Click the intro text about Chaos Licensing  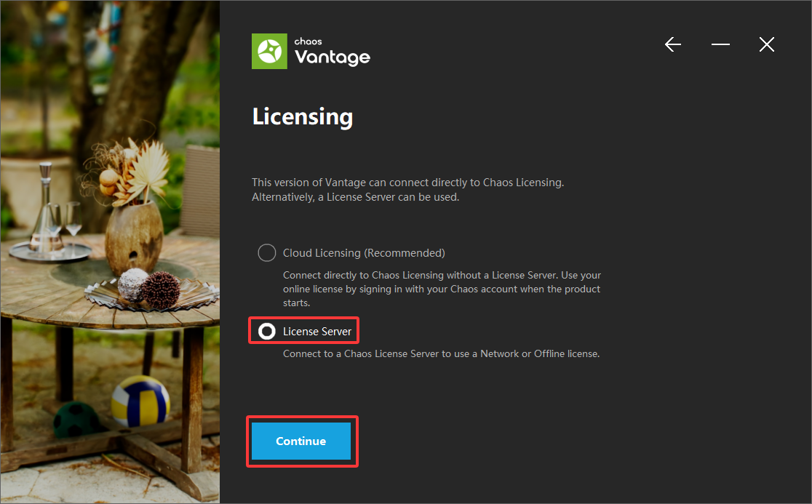[x=407, y=190]
